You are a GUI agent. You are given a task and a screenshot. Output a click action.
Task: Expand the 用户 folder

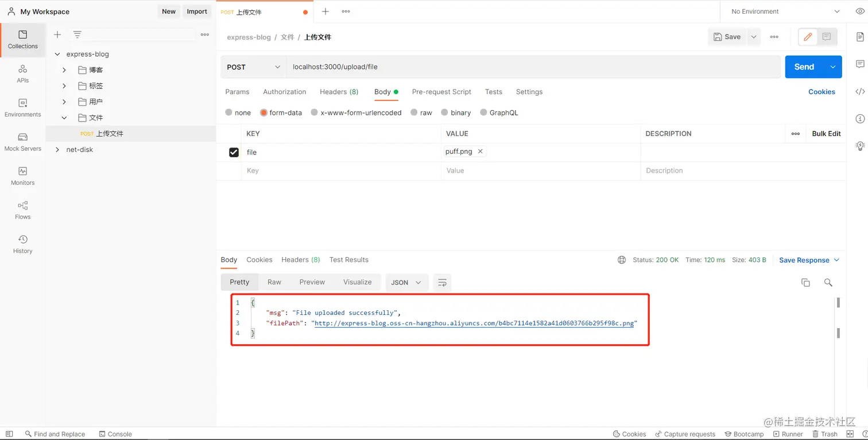[x=64, y=102]
